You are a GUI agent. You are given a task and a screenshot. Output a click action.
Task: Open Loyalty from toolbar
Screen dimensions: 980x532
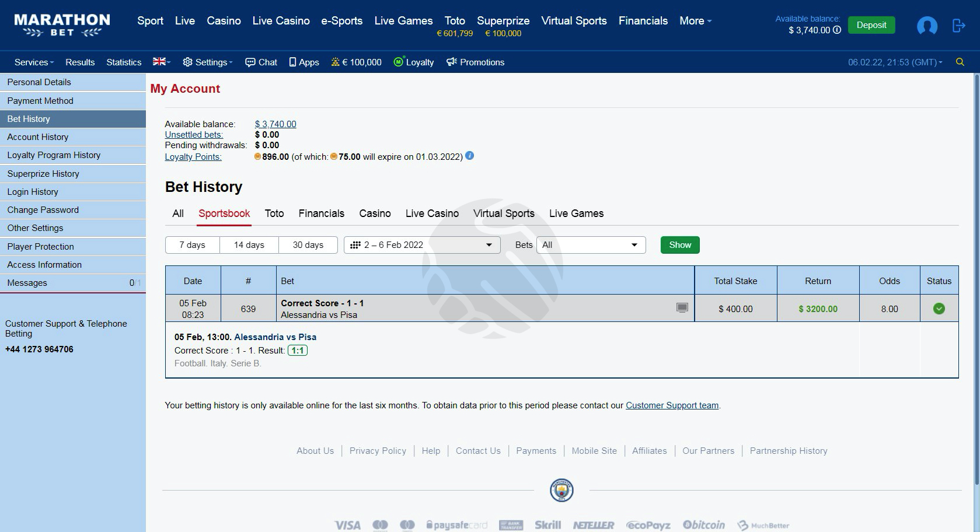pos(414,62)
